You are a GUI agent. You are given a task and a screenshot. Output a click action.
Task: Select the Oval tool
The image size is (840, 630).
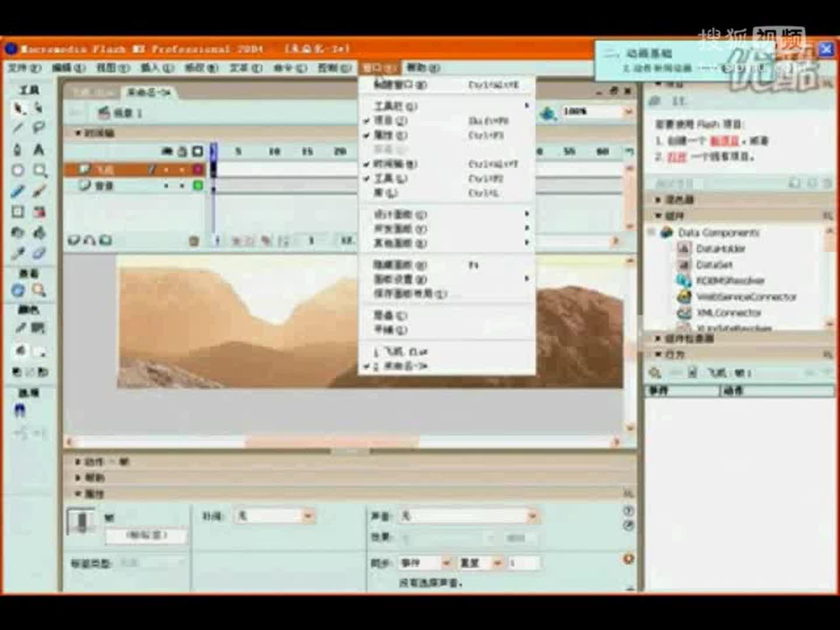point(17,170)
